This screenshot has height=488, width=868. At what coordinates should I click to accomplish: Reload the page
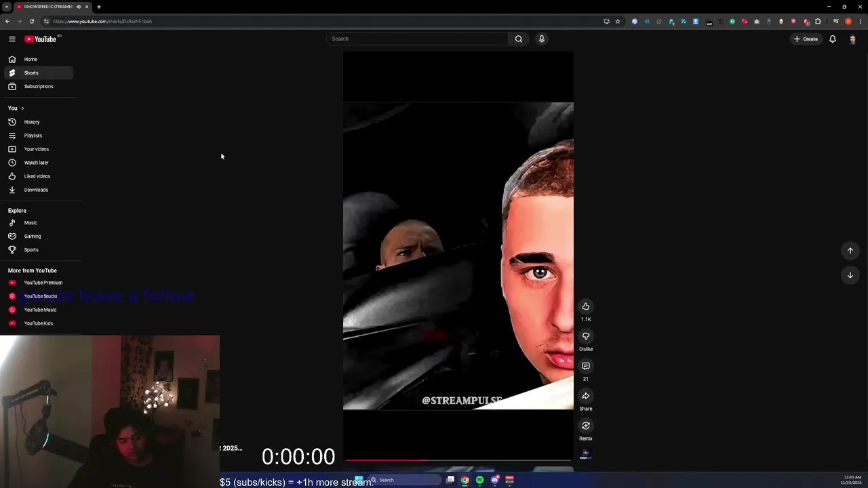pos(32,21)
